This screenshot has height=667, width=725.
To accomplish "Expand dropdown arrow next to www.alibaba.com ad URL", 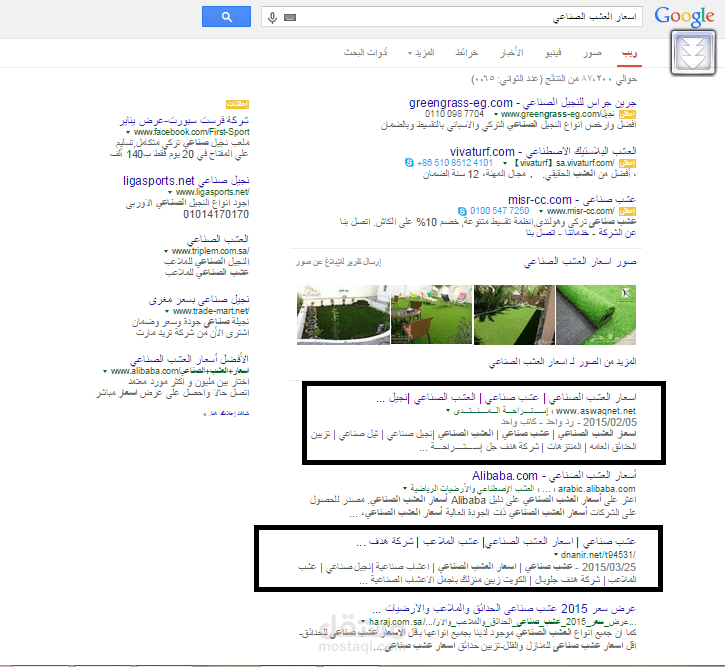I will (105, 371).
